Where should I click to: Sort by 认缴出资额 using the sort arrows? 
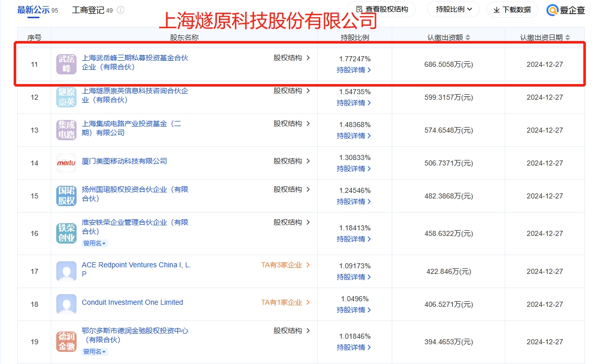pyautogui.click(x=468, y=37)
